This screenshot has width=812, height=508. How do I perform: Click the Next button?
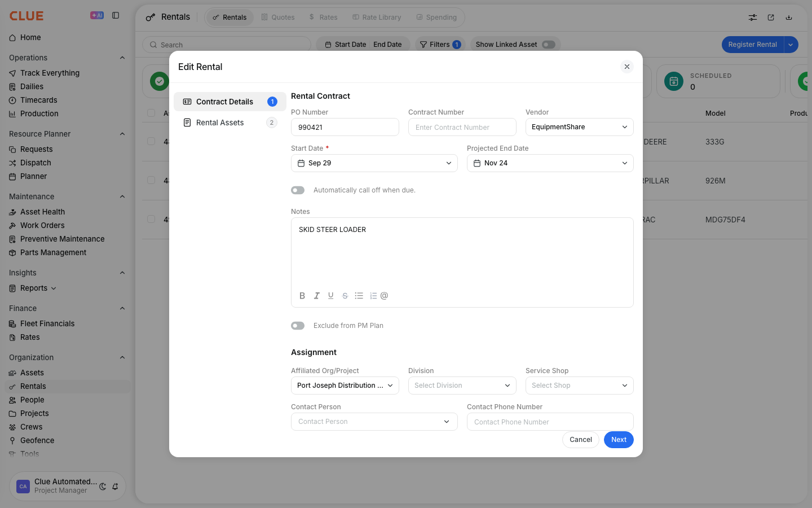coord(619,440)
